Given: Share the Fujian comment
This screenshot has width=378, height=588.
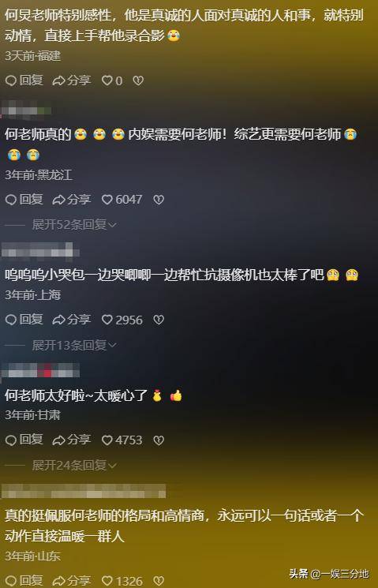Looking at the screenshot, I should 72,81.
